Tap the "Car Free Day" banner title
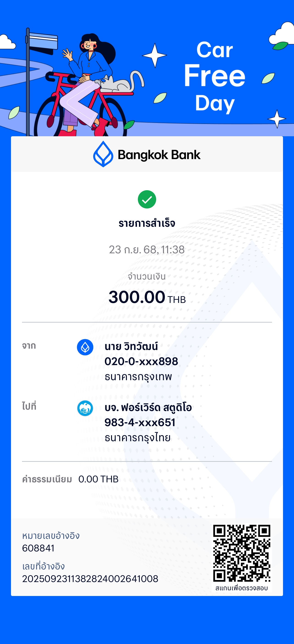The width and height of the screenshot is (294, 644). pyautogui.click(x=215, y=76)
